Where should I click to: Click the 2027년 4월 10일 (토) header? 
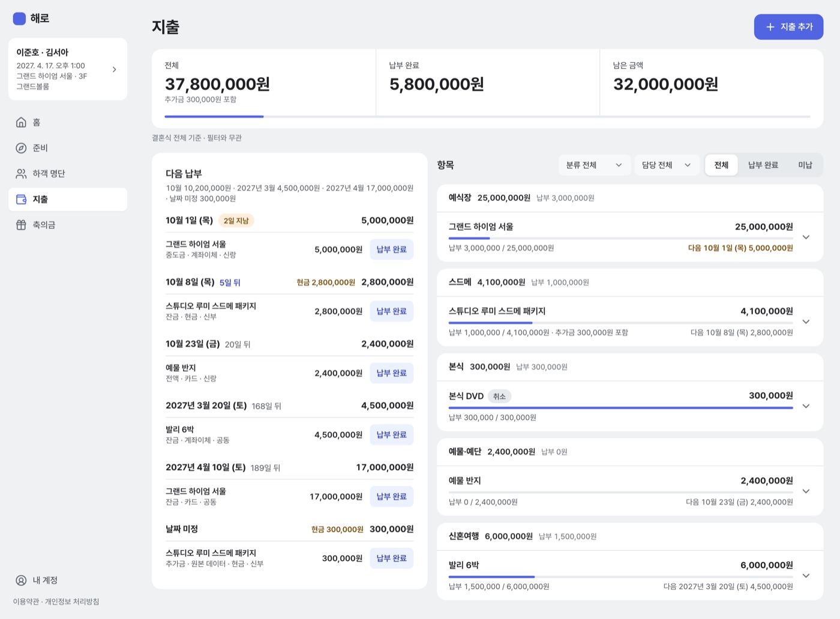pos(206,468)
